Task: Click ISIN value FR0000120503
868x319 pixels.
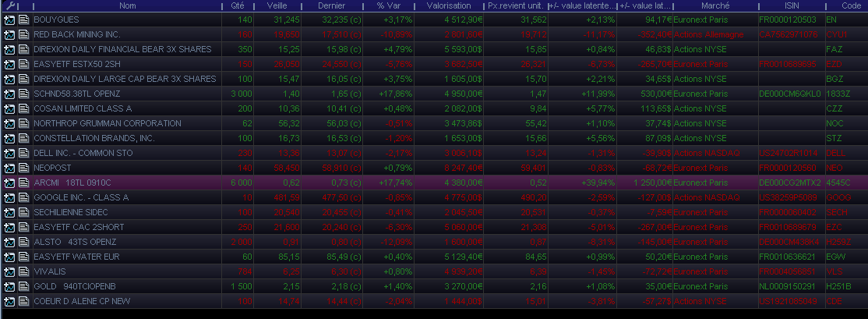Action: coord(788,20)
